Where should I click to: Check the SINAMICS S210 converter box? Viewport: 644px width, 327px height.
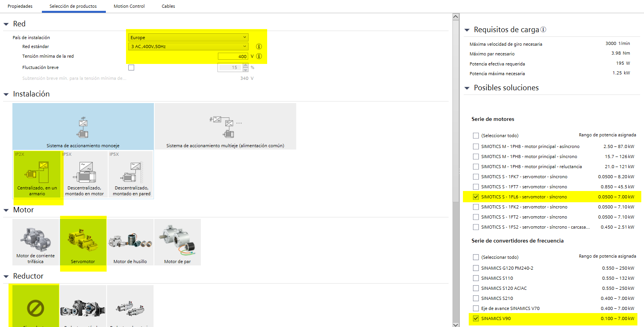click(476, 298)
